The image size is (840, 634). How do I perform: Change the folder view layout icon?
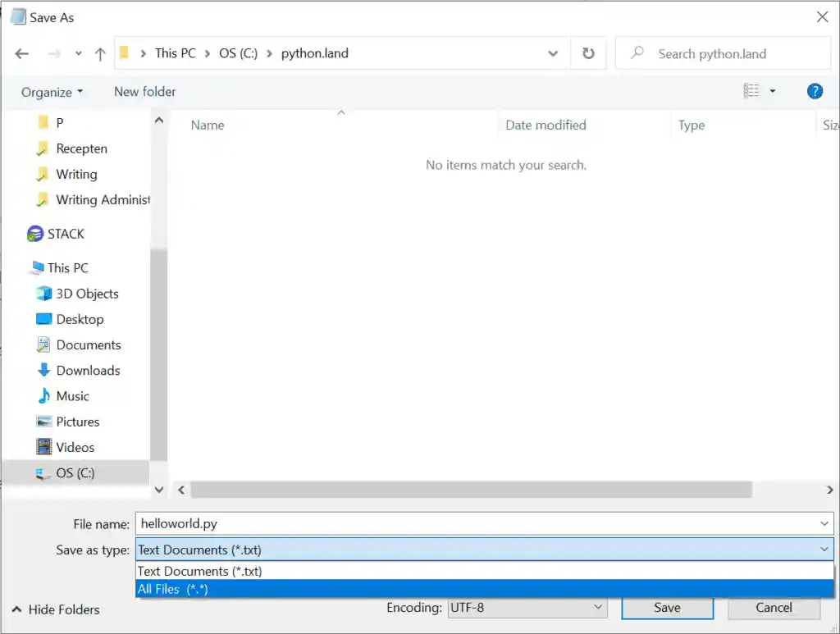point(752,90)
